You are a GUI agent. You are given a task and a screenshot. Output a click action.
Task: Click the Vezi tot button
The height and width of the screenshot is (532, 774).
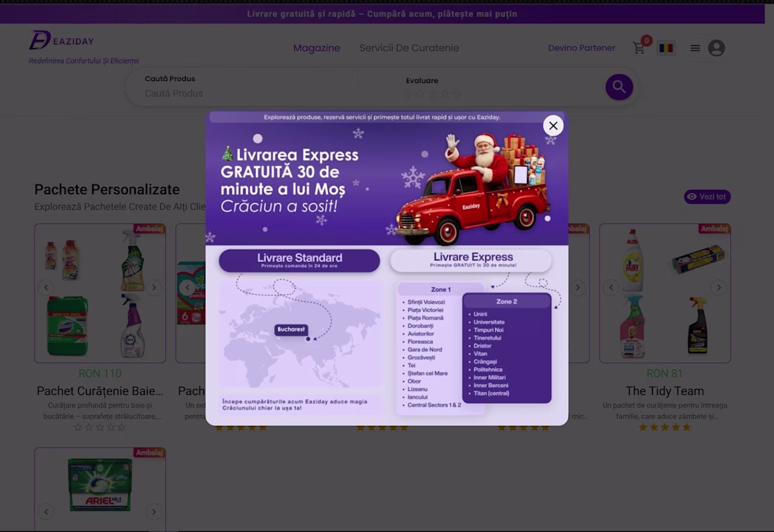tap(707, 196)
